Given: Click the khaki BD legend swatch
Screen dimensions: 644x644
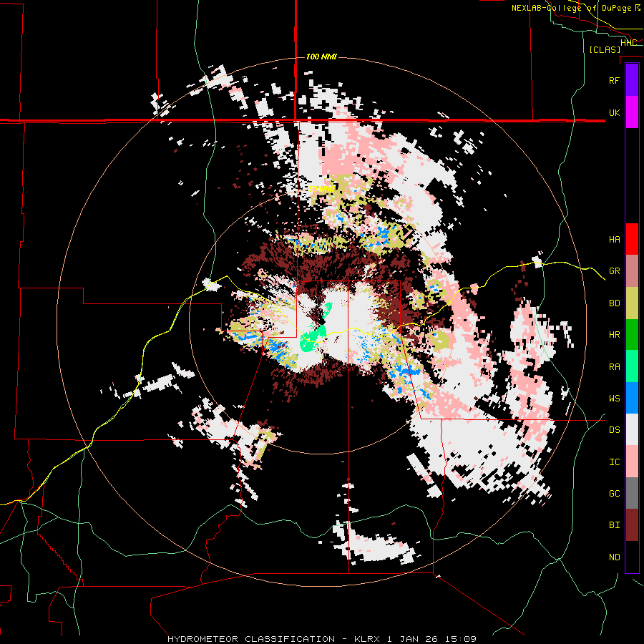Looking at the screenshot, I should click(632, 303).
